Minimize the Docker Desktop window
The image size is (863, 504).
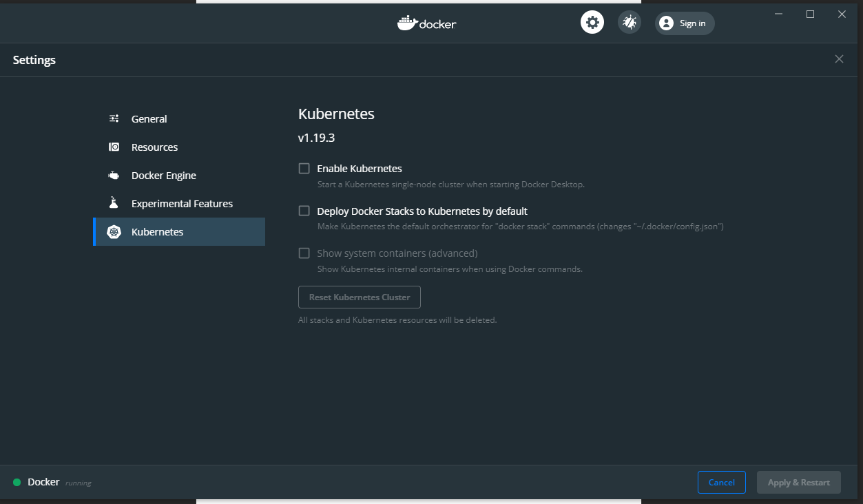click(x=779, y=14)
